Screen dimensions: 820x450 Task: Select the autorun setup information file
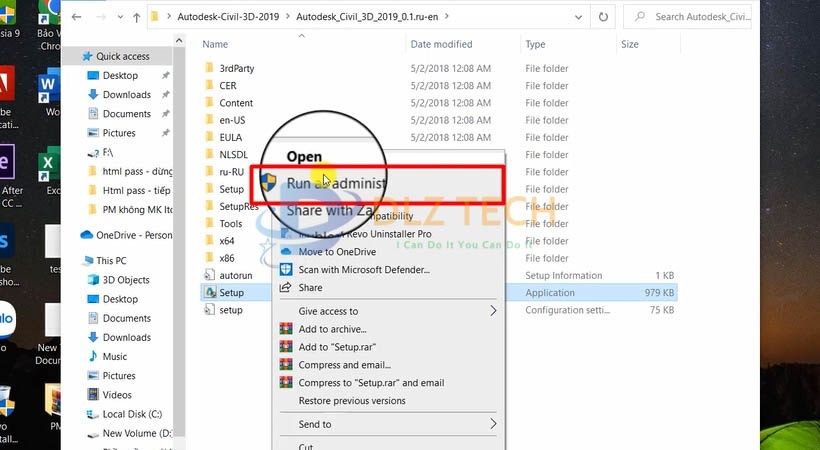pyautogui.click(x=235, y=275)
